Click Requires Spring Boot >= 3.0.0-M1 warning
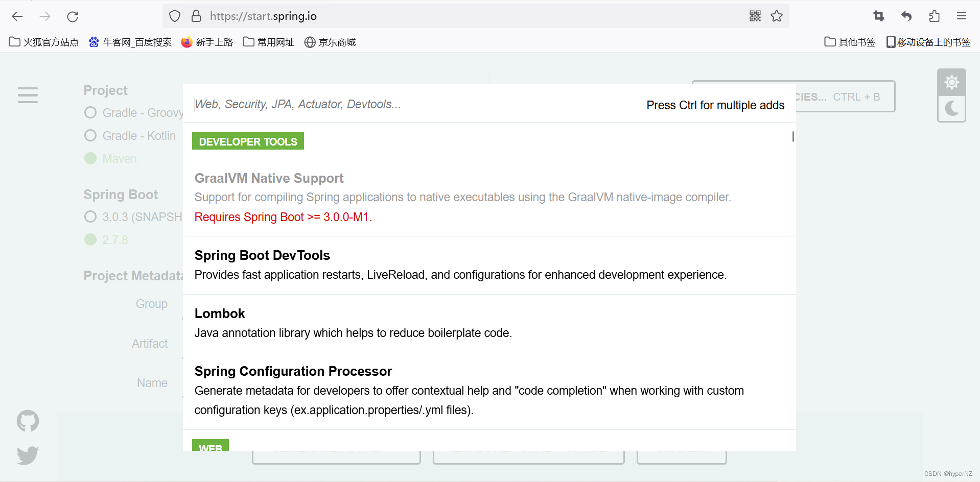This screenshot has height=482, width=980. [283, 217]
